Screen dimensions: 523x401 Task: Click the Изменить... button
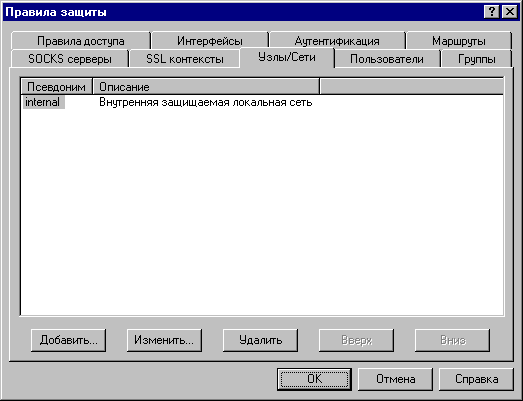point(164,340)
